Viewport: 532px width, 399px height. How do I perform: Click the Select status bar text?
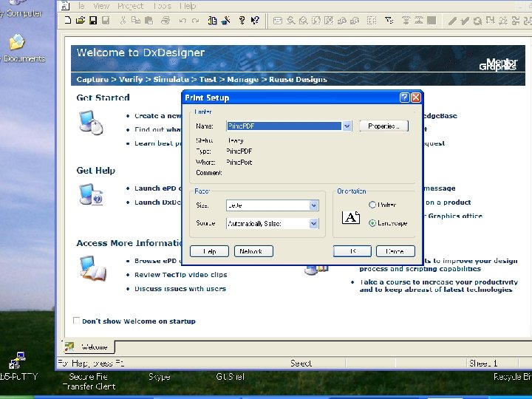click(301, 364)
